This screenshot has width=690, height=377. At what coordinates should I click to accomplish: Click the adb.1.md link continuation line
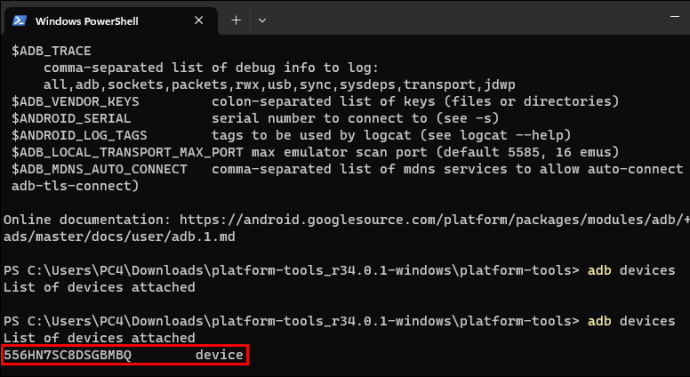119,237
